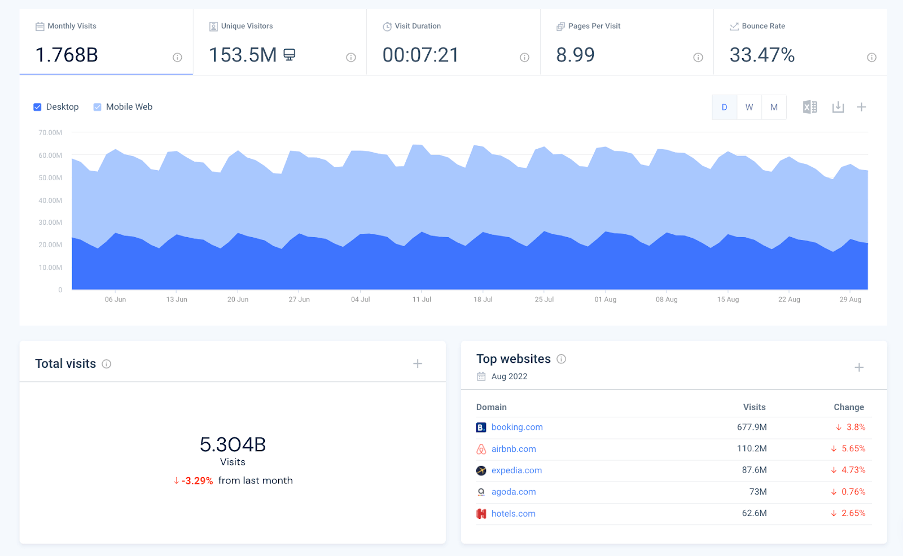Export chart data to Excel
This screenshot has width=904, height=556.
pos(809,107)
